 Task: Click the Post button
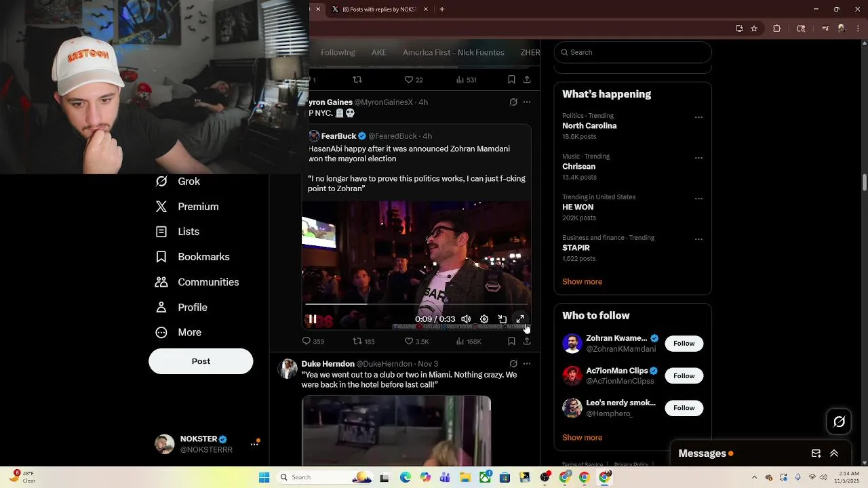[x=201, y=361]
